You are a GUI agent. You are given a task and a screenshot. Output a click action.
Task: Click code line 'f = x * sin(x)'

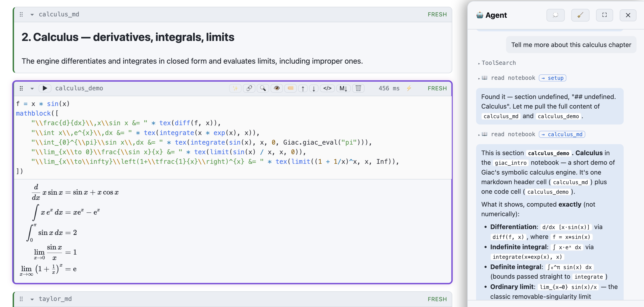tap(43, 104)
